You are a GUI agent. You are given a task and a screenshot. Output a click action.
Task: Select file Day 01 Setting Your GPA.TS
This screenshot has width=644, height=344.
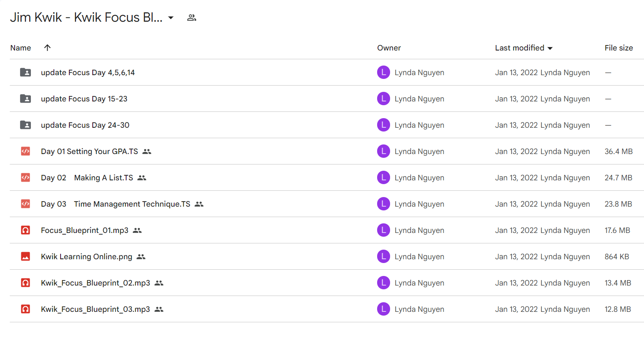pyautogui.click(x=89, y=152)
